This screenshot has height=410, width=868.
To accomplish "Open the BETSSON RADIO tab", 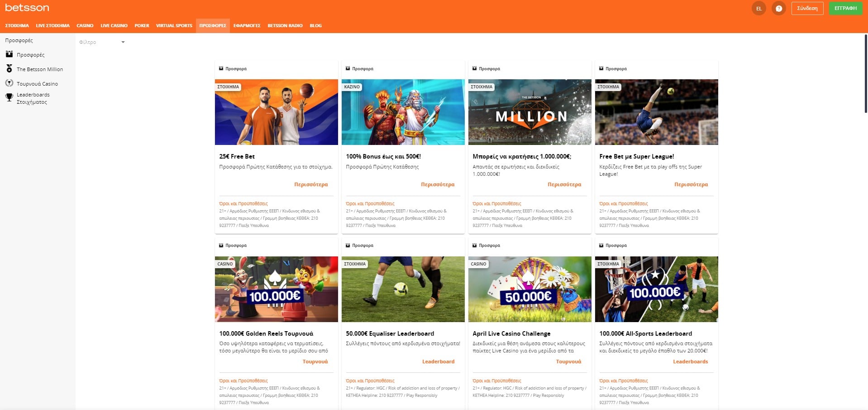I will click(x=284, y=25).
